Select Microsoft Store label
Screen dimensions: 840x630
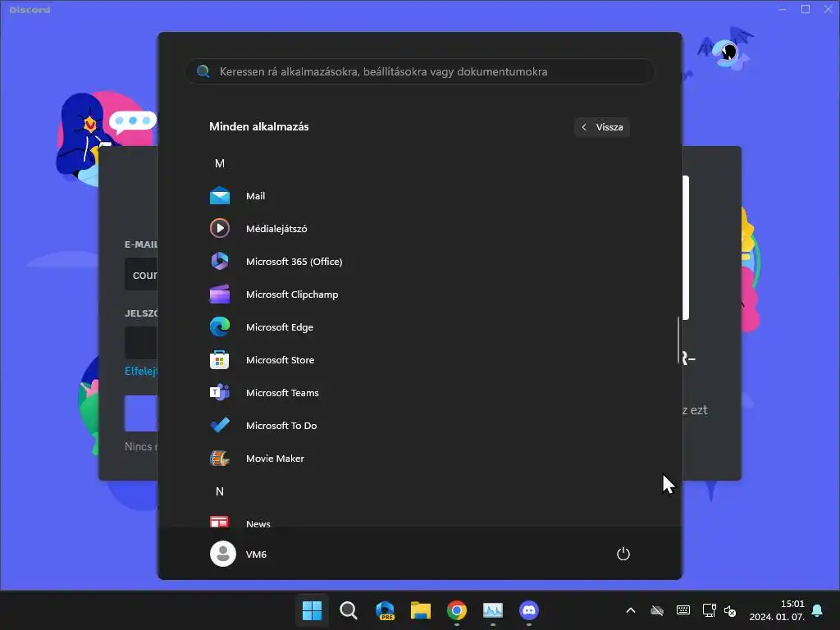point(281,360)
